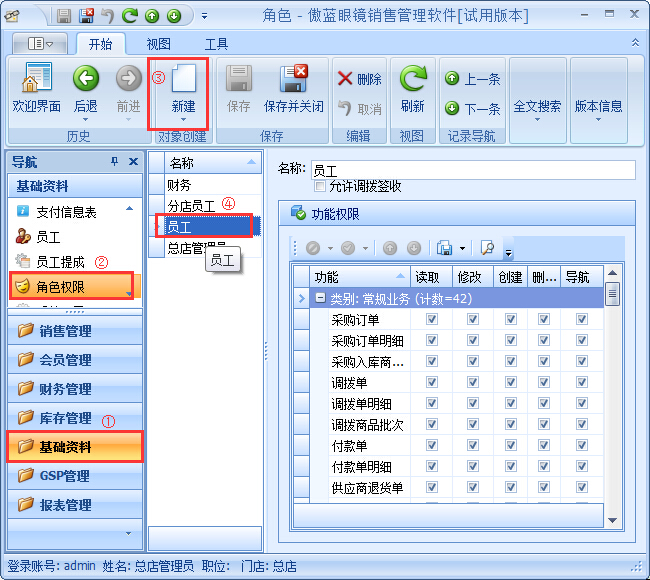Click the print/export icon in permissions toolbar
This screenshot has height=580, width=650.
(444, 248)
